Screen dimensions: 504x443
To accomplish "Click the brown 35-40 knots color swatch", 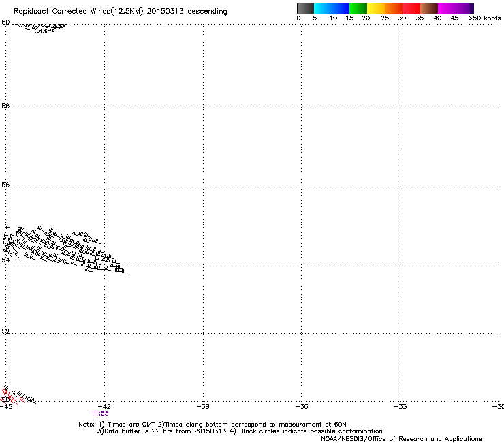I will 429,8.
